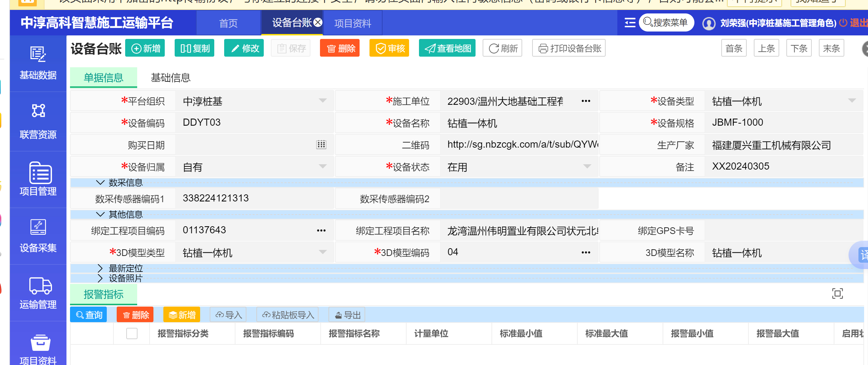Click the 打印设备台账 button
This screenshot has width=868, height=365.
coord(569,49)
